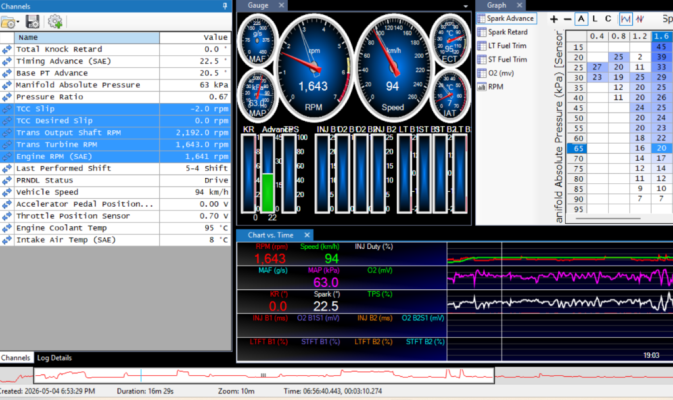Open channel config folder icon
Screen dimensions: 673x400
(x=8, y=22)
